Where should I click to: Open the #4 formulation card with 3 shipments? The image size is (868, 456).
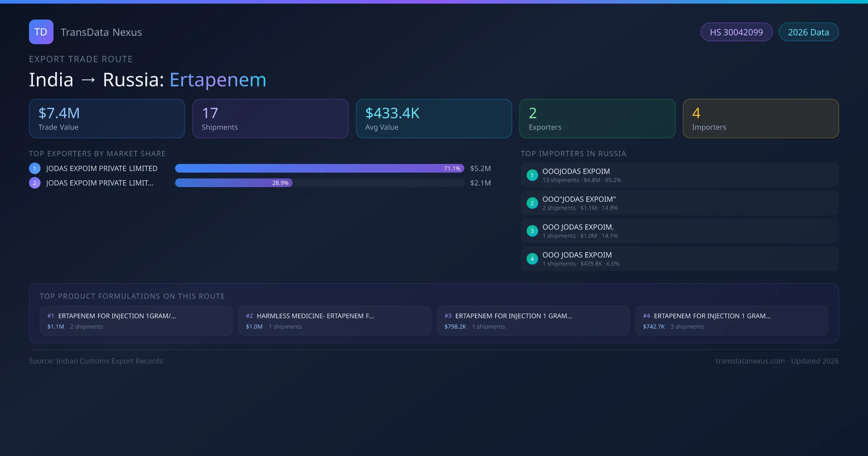pyautogui.click(x=731, y=321)
